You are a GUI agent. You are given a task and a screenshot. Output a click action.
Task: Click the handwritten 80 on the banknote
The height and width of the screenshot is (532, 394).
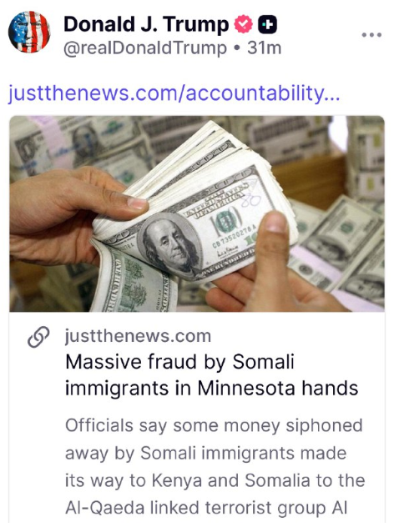(252, 198)
